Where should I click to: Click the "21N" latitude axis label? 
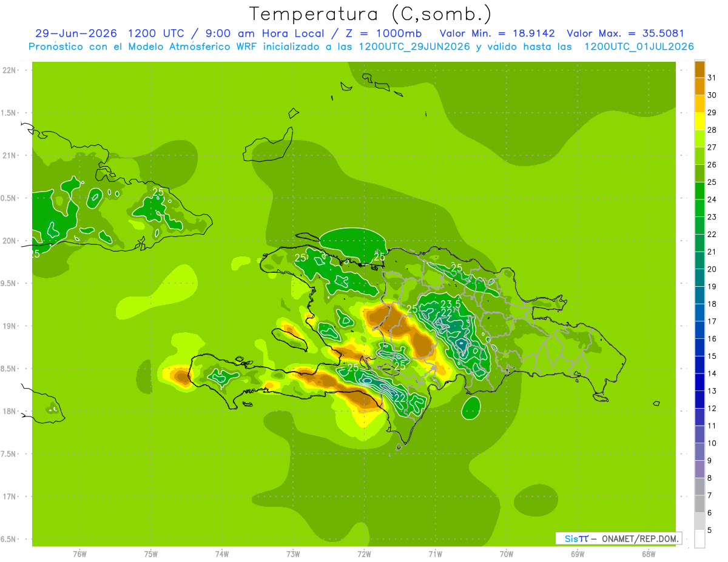click(x=9, y=156)
